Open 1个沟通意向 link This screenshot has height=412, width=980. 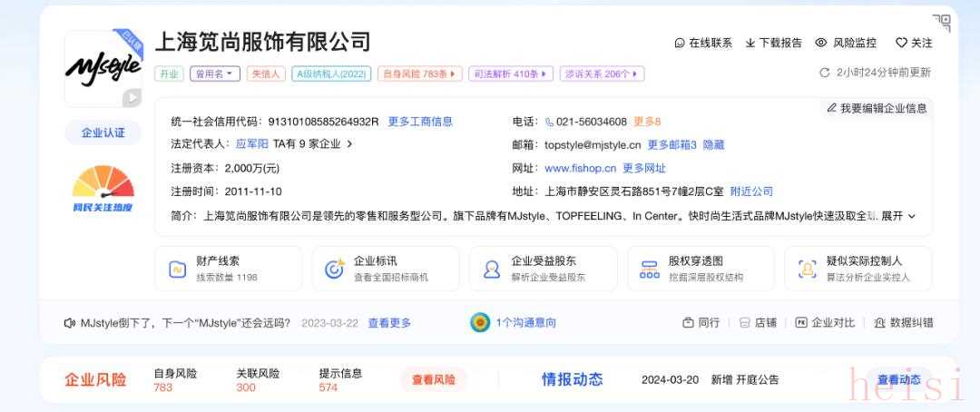coord(525,322)
